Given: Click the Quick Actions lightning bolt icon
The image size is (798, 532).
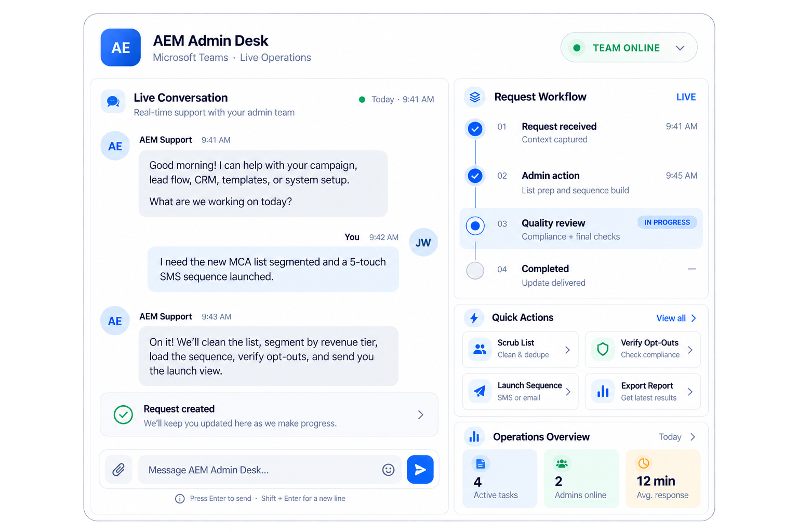Looking at the screenshot, I should point(474,318).
